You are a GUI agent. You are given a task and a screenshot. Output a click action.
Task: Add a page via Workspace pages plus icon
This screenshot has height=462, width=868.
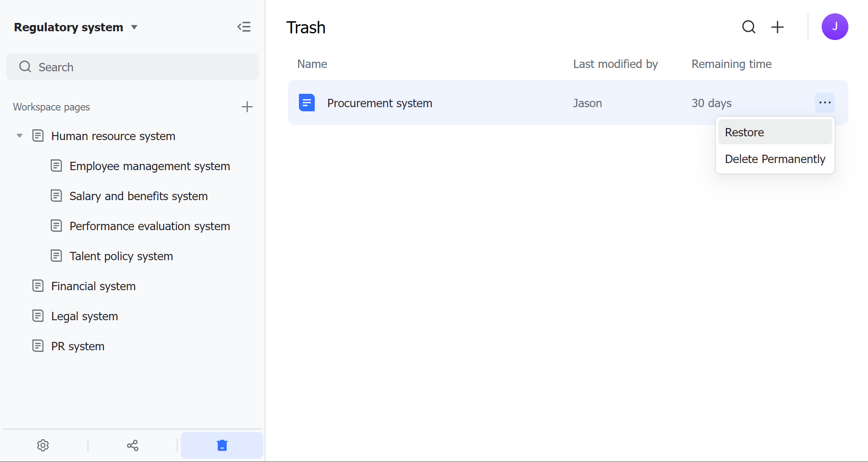[247, 107]
